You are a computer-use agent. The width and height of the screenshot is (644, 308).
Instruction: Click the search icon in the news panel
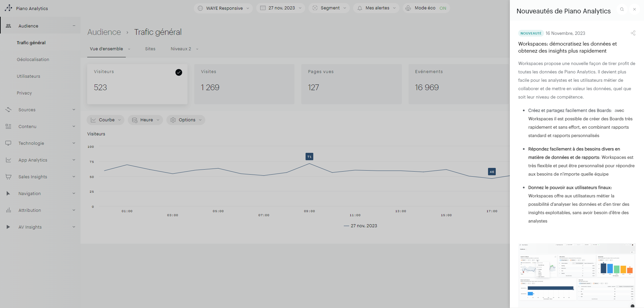click(622, 9)
